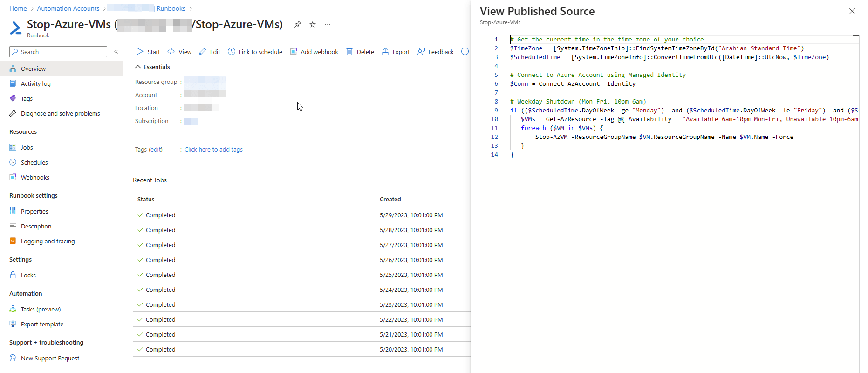This screenshot has width=868, height=373.
Task: Click the 'Click here to add tags' link
Action: 213,150
